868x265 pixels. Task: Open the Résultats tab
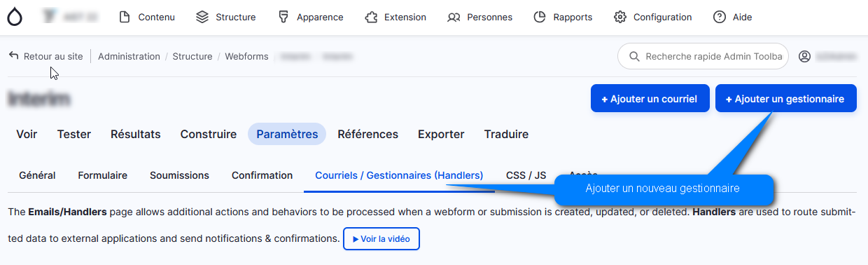pos(136,134)
